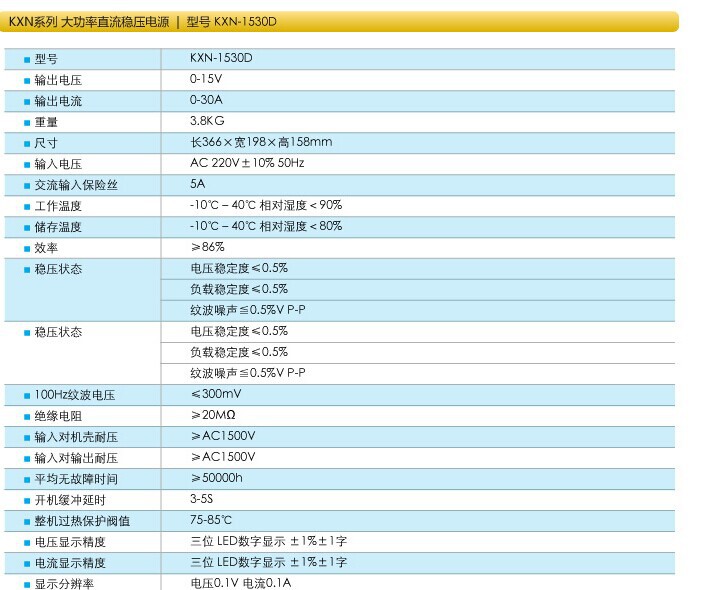This screenshot has height=590, width=703.
Task: Select the blue-shaded '稳压状态' label
Action: point(58,269)
